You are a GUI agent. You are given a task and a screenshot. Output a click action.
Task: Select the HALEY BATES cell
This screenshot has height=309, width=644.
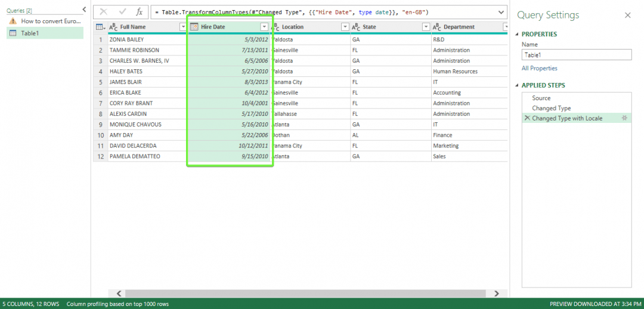click(148, 72)
